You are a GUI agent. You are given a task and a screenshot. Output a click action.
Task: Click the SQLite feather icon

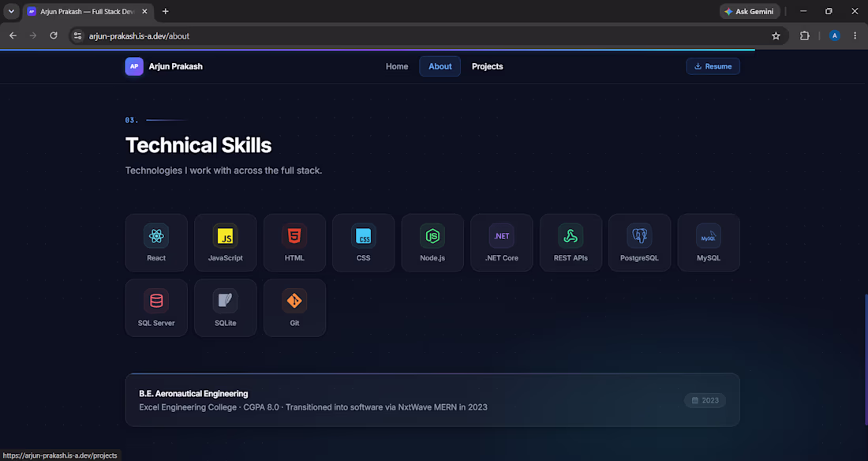pyautogui.click(x=226, y=301)
